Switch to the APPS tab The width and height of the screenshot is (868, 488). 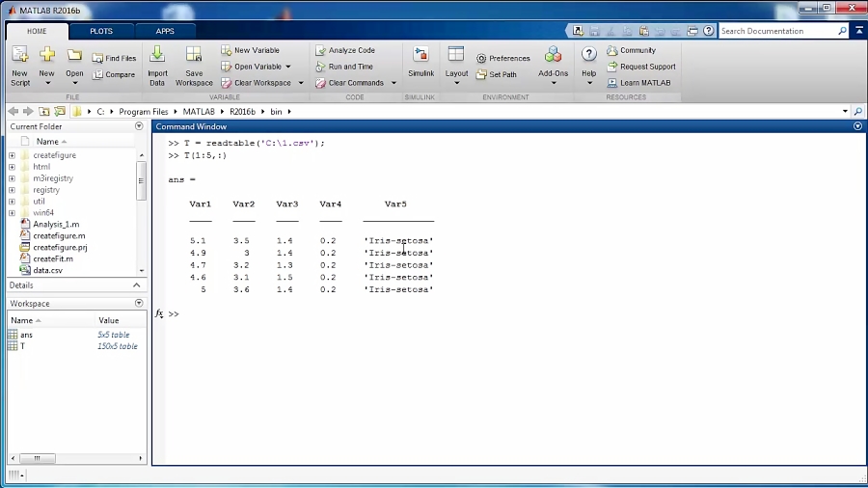165,31
